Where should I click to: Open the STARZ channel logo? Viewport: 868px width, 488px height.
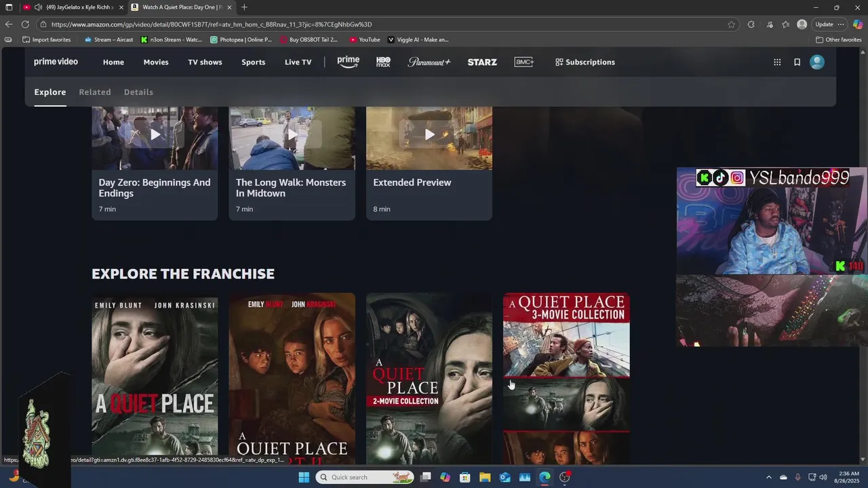point(482,62)
